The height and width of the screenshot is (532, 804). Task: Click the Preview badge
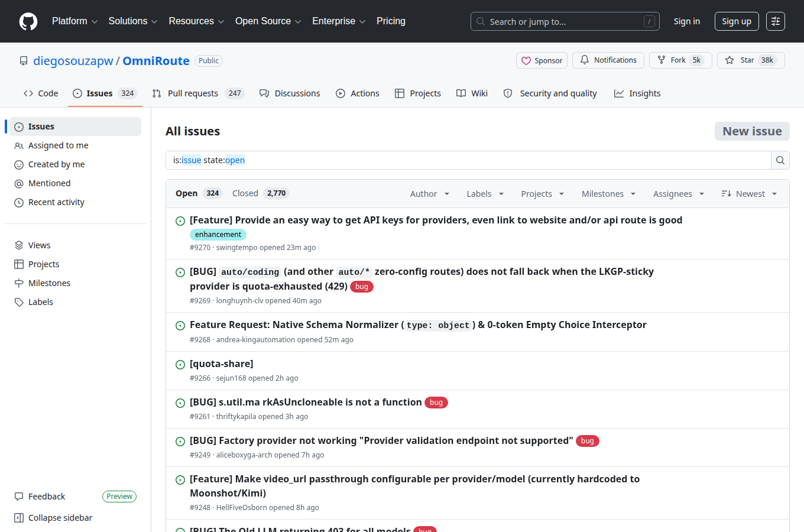(x=119, y=497)
